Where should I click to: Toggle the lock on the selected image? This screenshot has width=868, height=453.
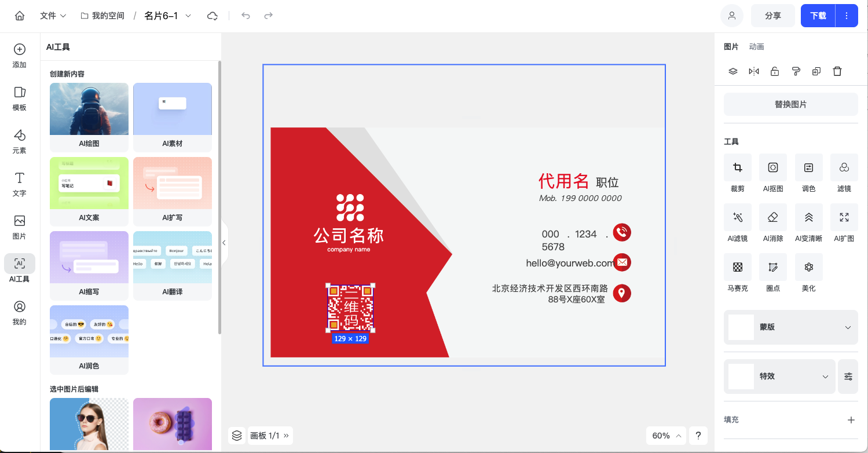coord(775,71)
